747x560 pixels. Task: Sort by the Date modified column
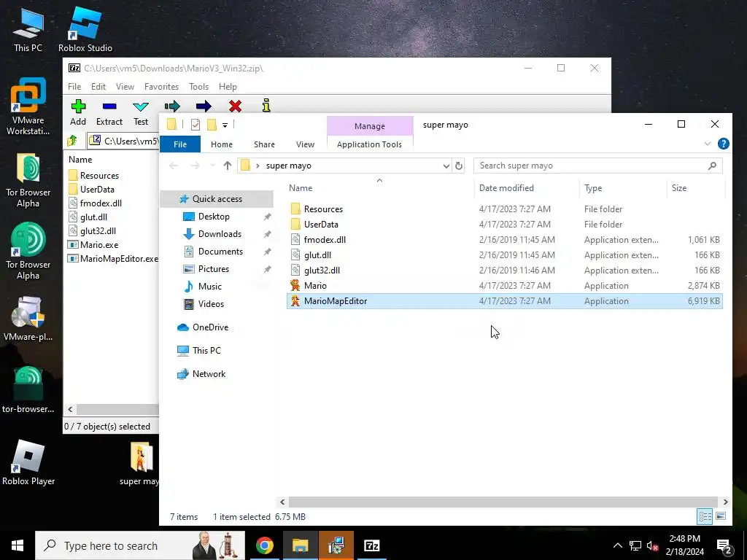point(506,188)
